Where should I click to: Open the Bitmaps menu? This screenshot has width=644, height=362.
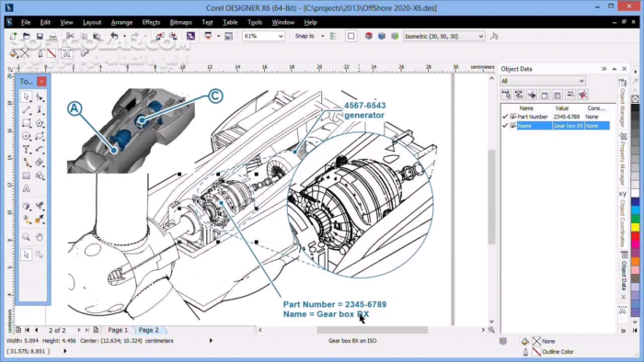(180, 22)
